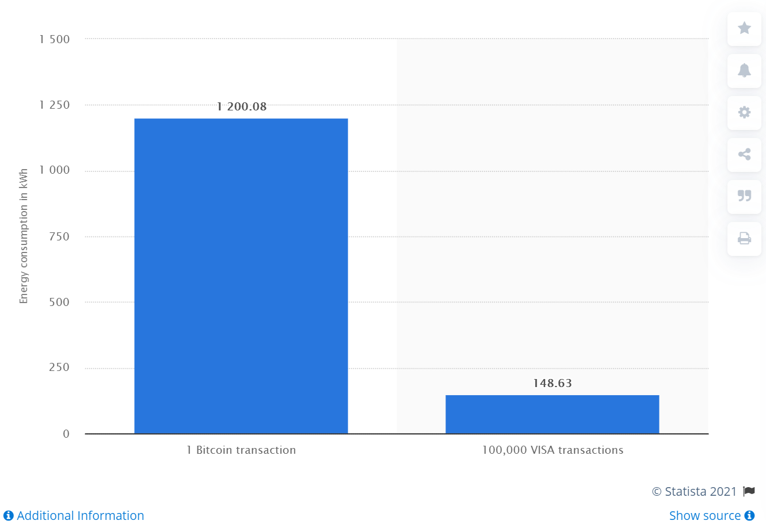766x532 pixels.
Task: Click the 500 y-axis tick label
Action: [59, 302]
